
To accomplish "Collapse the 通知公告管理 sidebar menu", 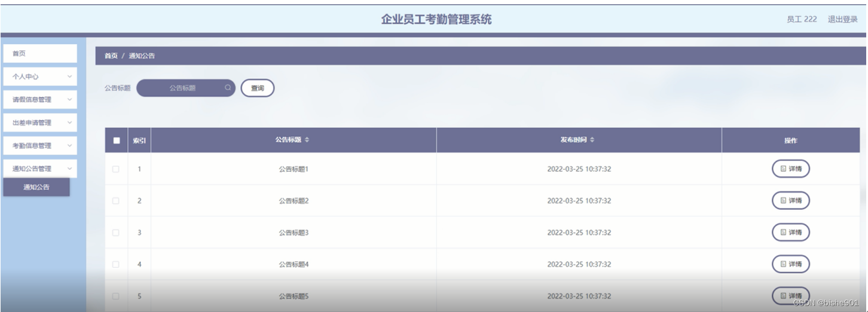I will pos(40,169).
